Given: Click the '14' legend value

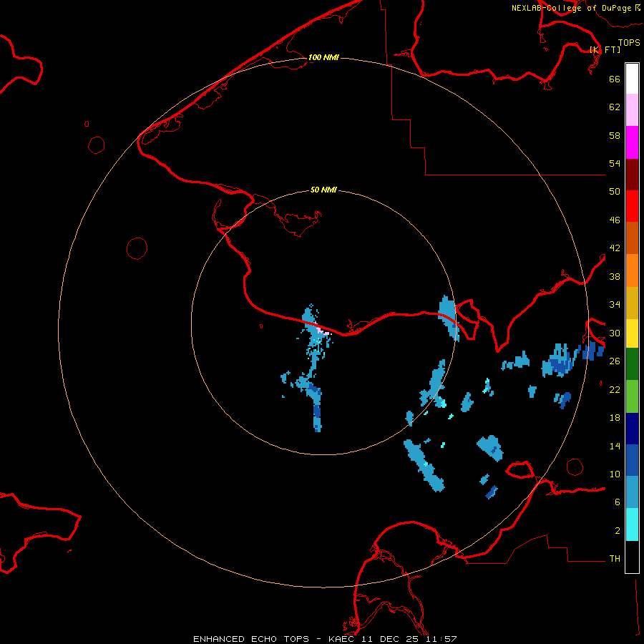Looking at the screenshot, I should point(615,446).
